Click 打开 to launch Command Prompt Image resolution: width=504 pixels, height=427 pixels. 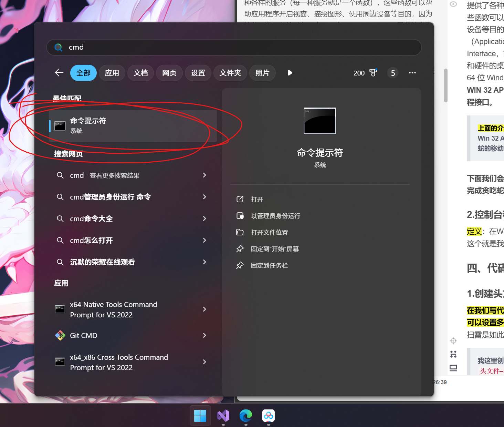click(257, 199)
